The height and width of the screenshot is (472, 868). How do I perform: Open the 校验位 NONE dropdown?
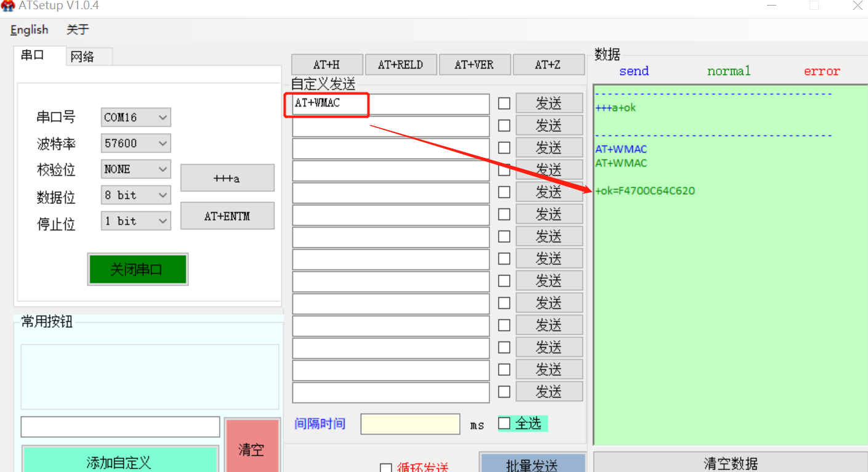[x=135, y=169]
